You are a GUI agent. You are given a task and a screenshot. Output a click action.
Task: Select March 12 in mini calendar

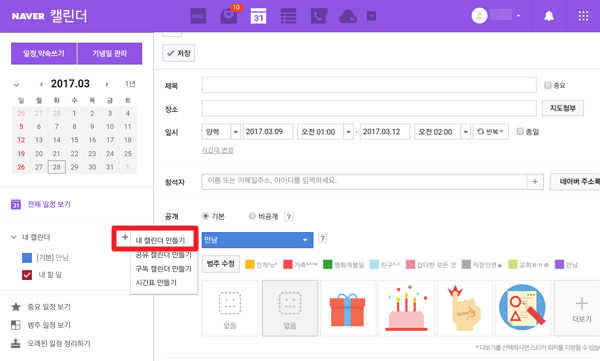21,140
